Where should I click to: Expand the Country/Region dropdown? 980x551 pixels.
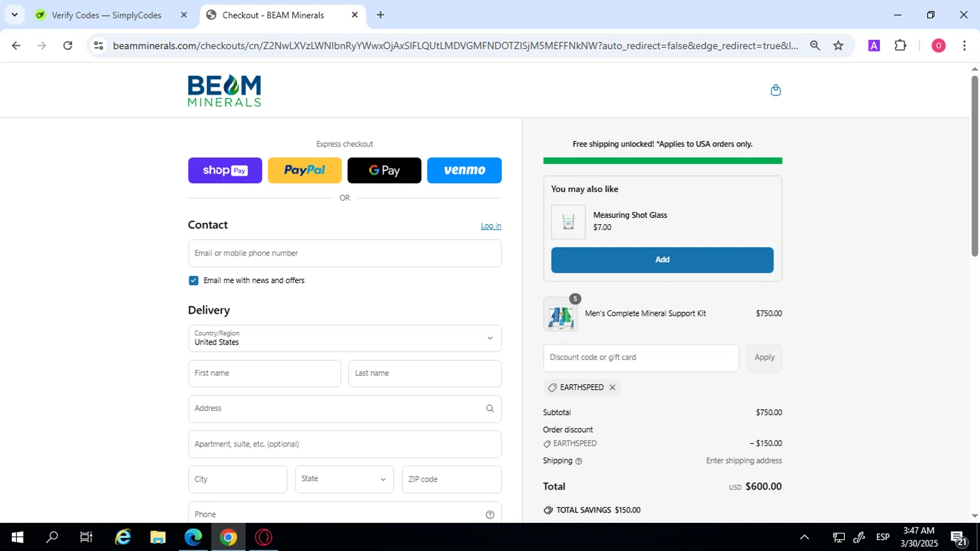pos(344,339)
